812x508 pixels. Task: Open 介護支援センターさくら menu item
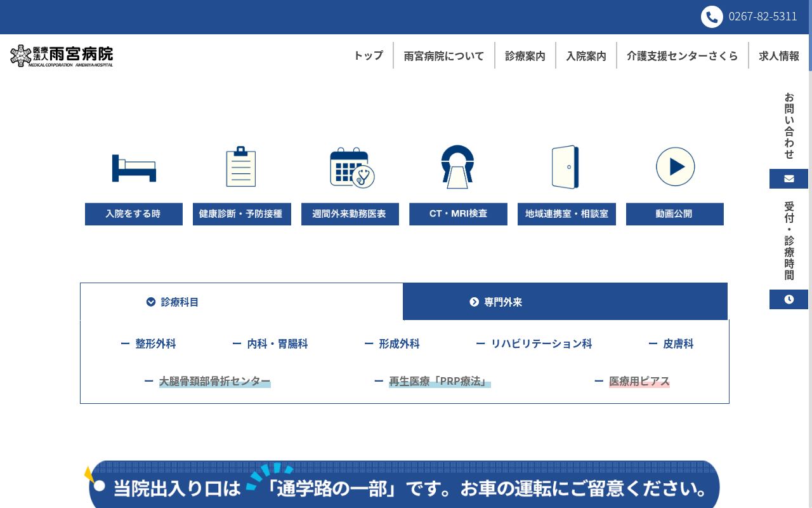683,55
